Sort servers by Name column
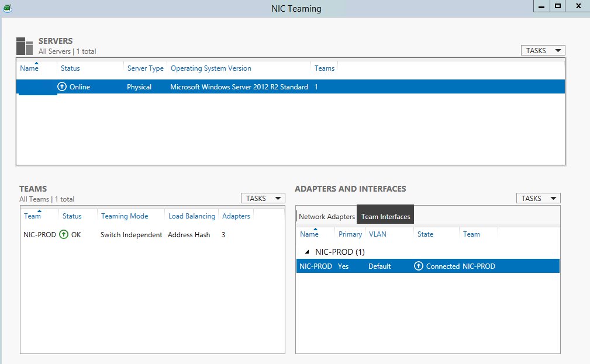The image size is (590, 364). coord(29,68)
